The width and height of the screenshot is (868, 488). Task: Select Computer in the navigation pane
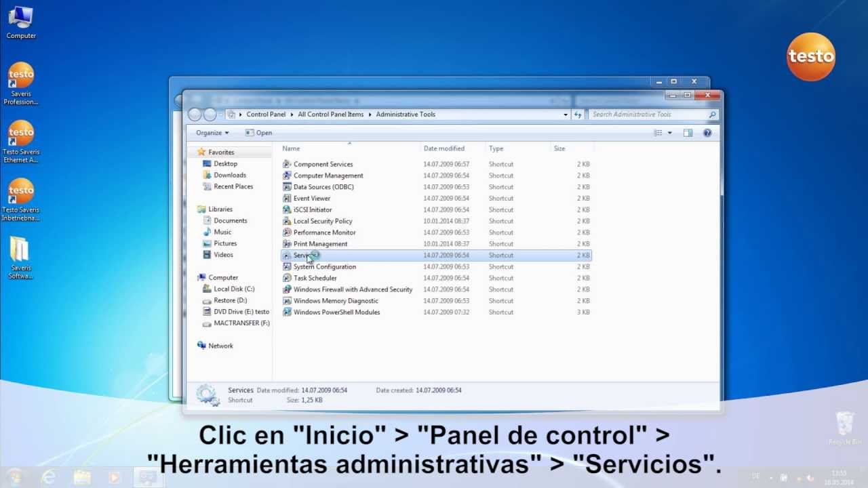coord(223,278)
